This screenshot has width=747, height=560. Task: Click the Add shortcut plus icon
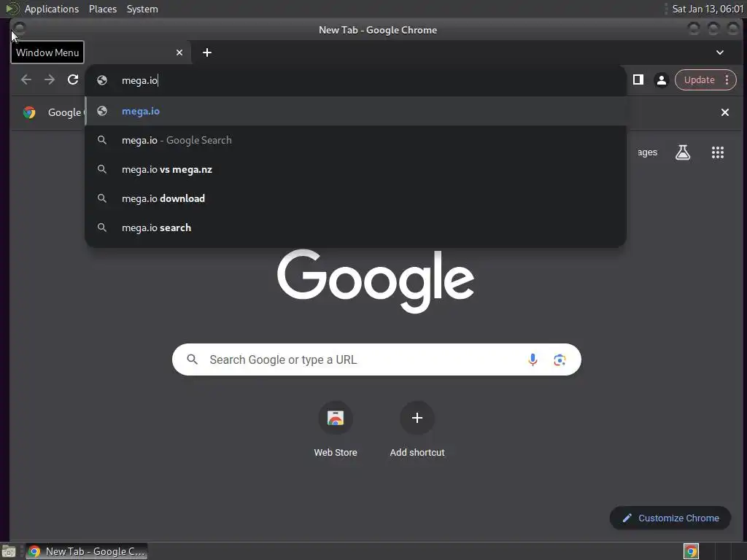pyautogui.click(x=417, y=418)
